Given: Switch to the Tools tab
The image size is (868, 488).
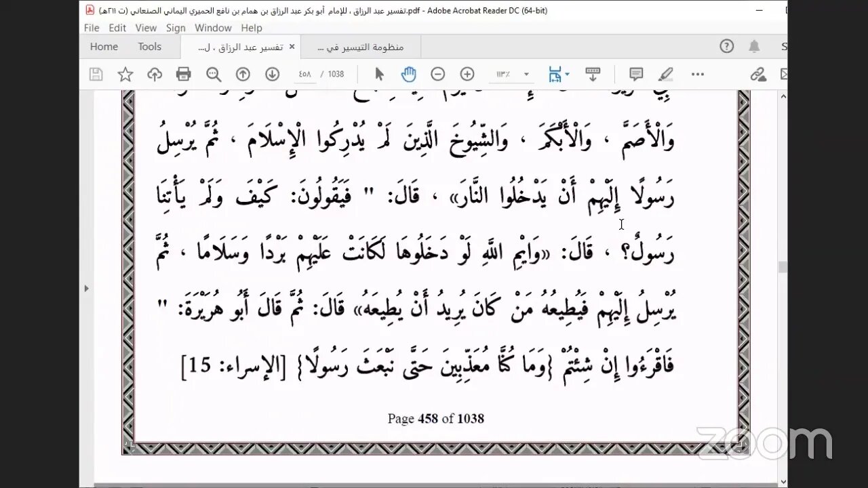Looking at the screenshot, I should click(x=150, y=47).
